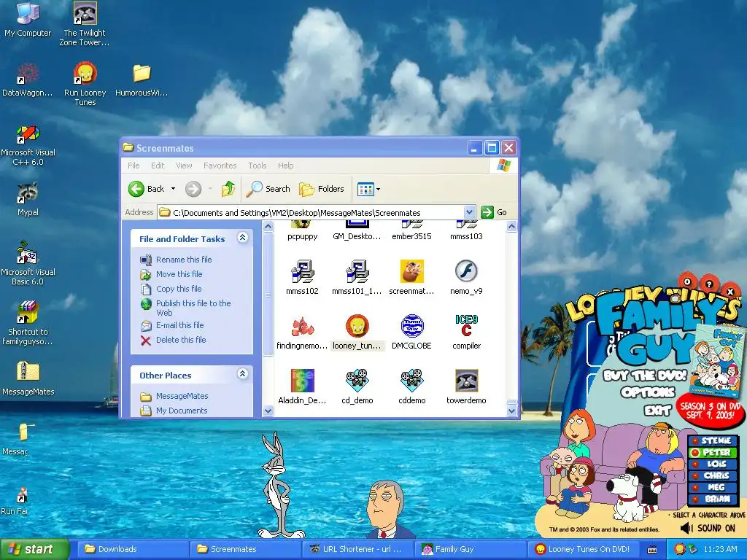Click Exit in the Family Guy window
Screen dimensions: 747x560
pos(657,410)
